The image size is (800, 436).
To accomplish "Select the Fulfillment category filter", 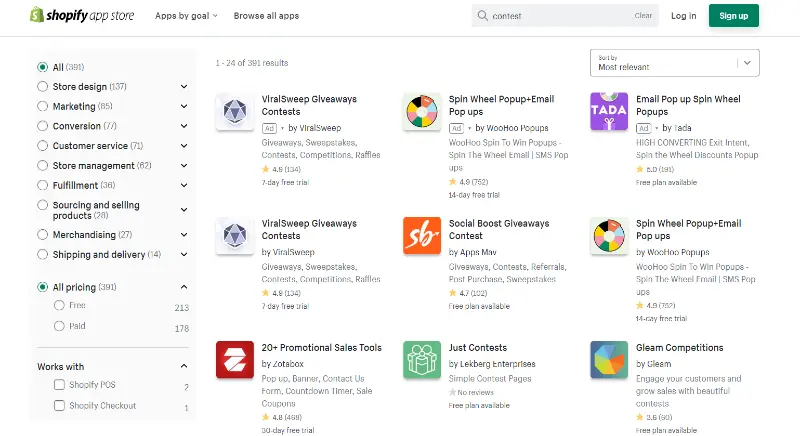I will [x=42, y=185].
